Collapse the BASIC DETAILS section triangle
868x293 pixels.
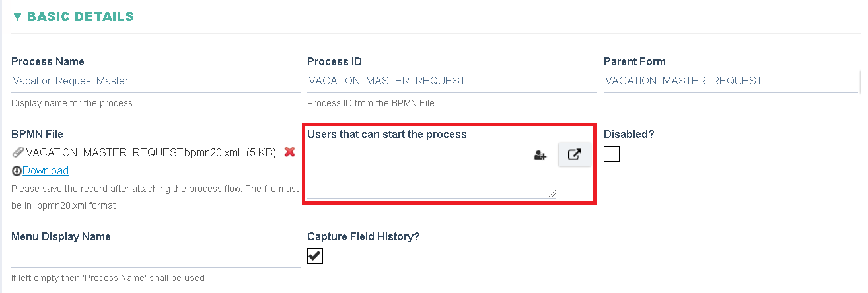coord(17,16)
